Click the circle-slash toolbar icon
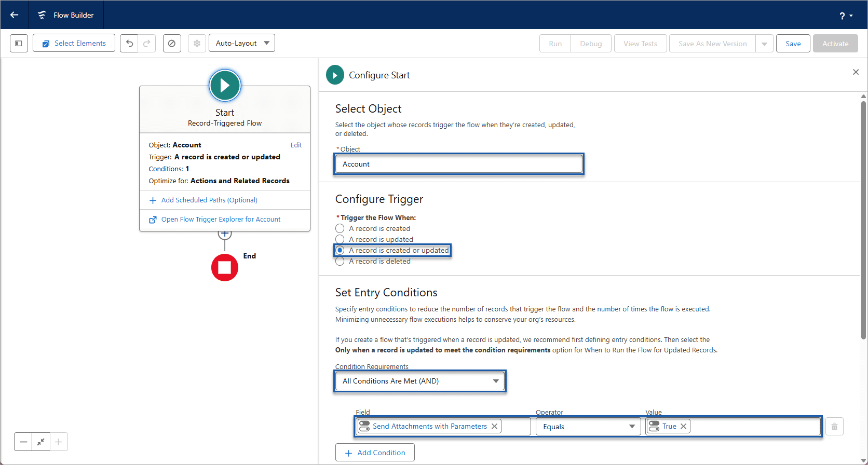The image size is (868, 465). [172, 44]
